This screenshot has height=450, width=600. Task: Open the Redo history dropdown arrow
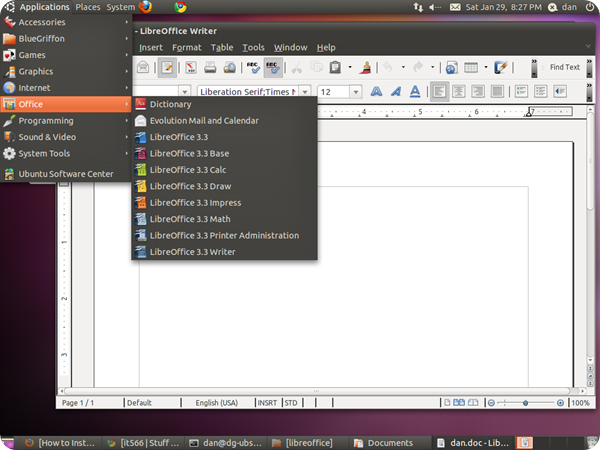(432, 67)
